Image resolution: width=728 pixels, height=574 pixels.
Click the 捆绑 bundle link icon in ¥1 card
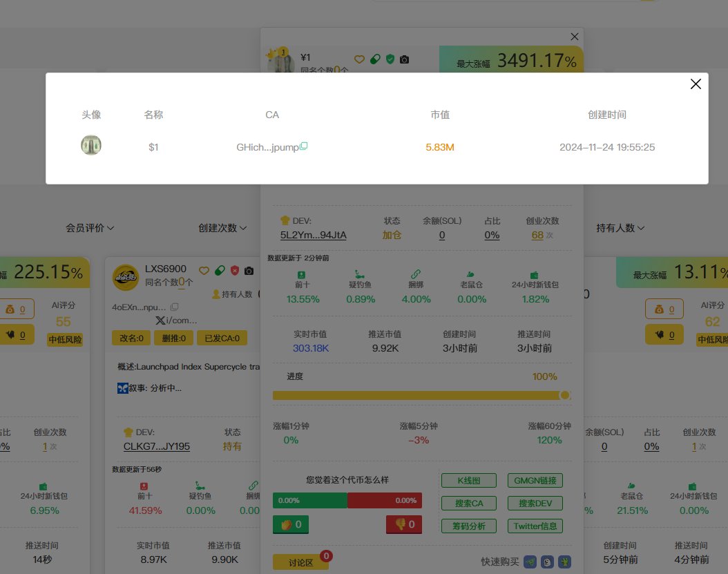416,274
